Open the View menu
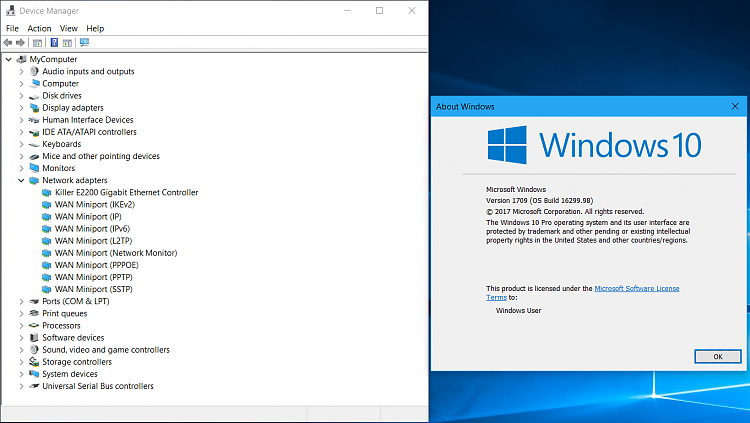Screen dimensions: 750x423 click(x=68, y=28)
